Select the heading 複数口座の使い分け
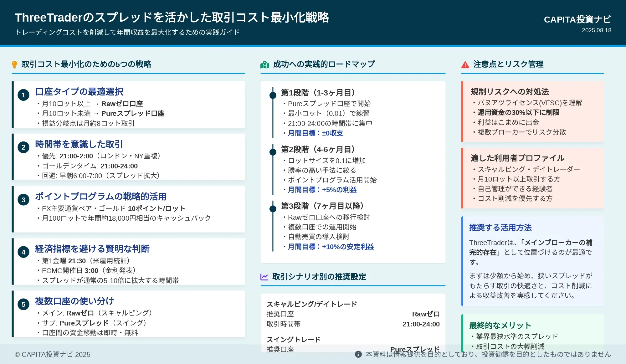The height and width of the screenshot is (364, 626). pyautogui.click(x=74, y=301)
